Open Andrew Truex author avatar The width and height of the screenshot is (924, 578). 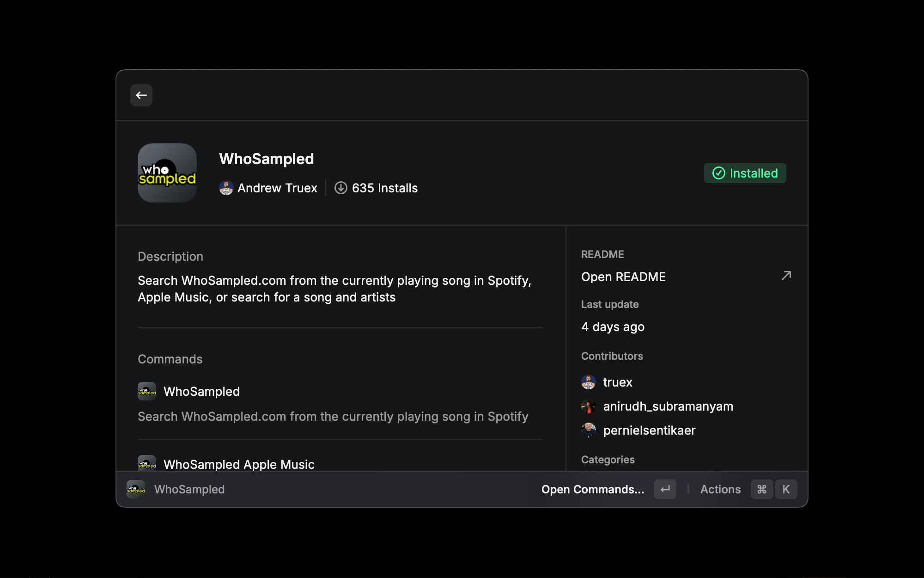(x=226, y=188)
